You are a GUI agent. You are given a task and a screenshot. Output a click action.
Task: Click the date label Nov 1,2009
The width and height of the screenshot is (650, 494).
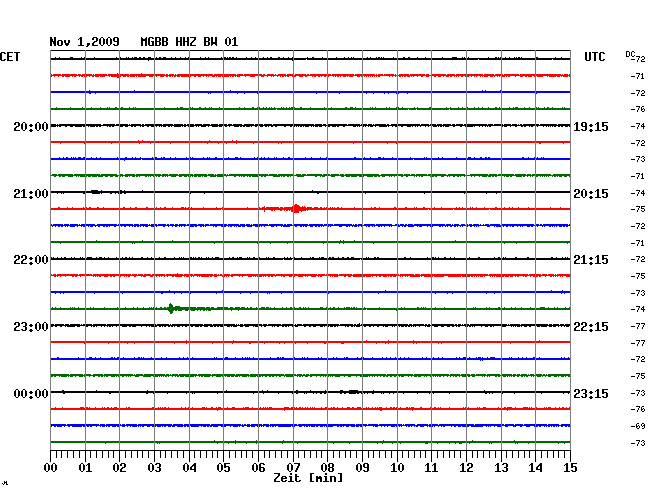(x=85, y=42)
